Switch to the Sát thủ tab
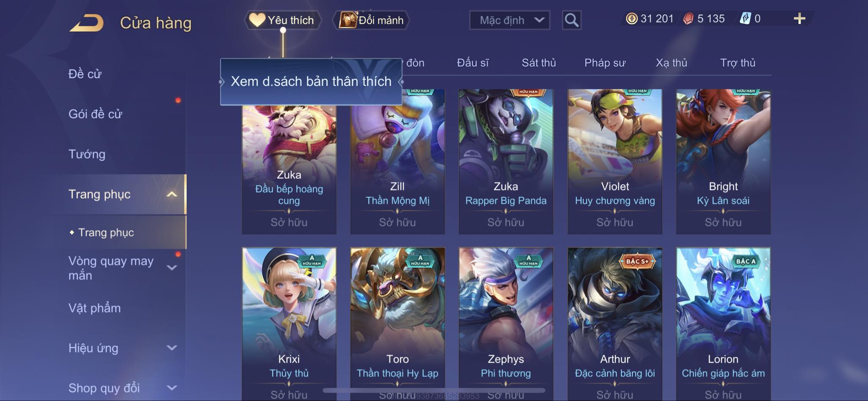 click(539, 63)
